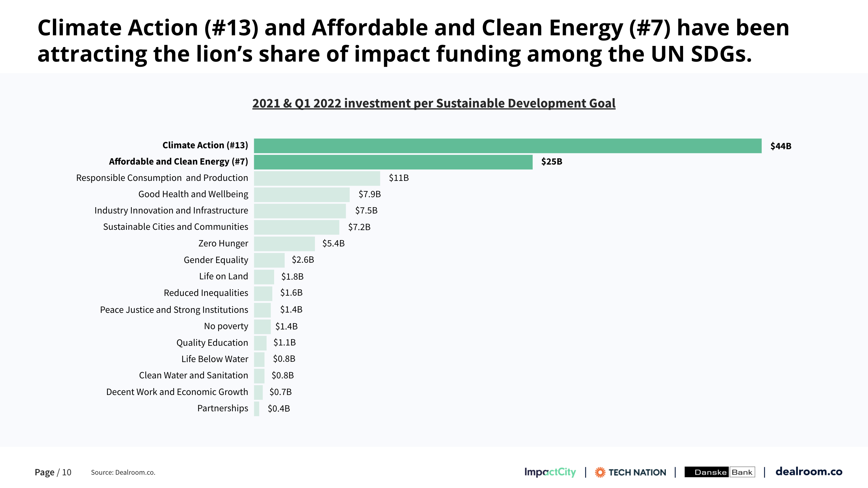868x488 pixels.
Task: Click the Affordable and Clean Energy bar
Action: point(393,162)
